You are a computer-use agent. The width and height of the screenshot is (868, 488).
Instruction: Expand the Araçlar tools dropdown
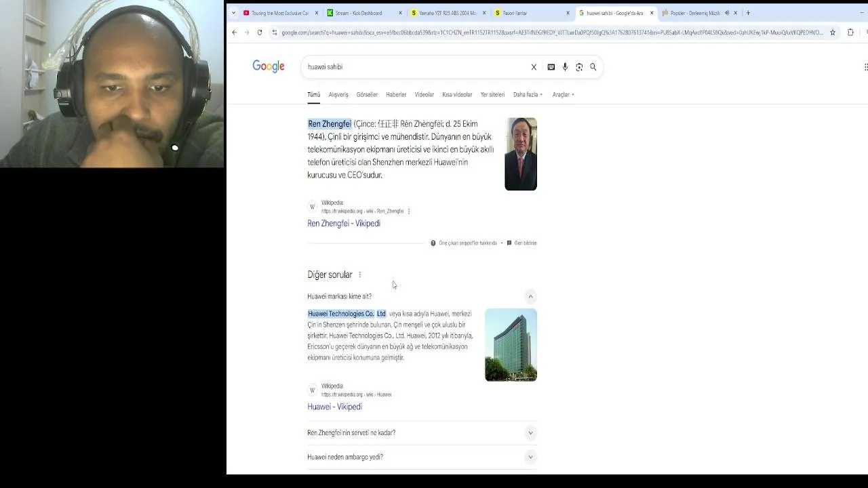[563, 95]
